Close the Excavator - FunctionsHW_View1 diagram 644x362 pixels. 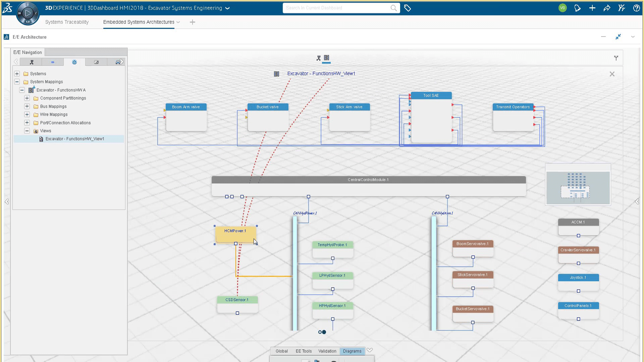click(612, 74)
